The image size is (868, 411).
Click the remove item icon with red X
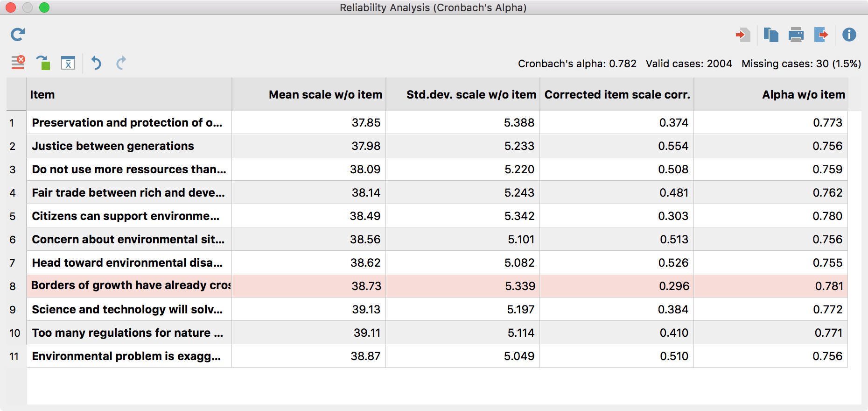pos(18,63)
